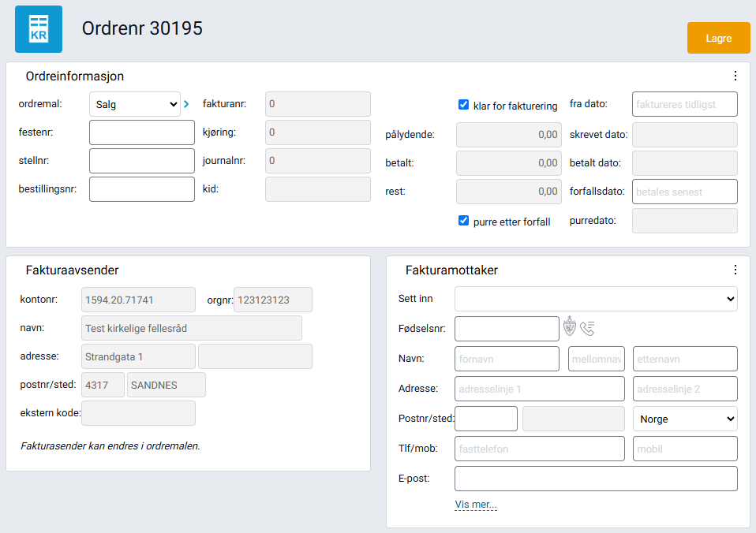Viewport: 756px width, 533px height.
Task: Click the festenr input field
Action: pos(141,132)
